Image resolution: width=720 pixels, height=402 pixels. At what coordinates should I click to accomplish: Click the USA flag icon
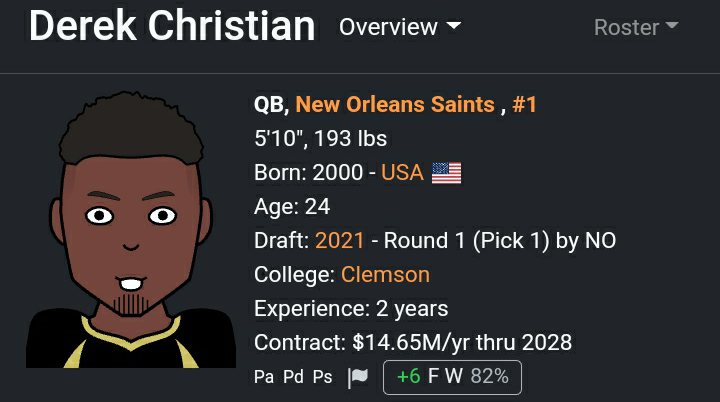[x=446, y=173]
